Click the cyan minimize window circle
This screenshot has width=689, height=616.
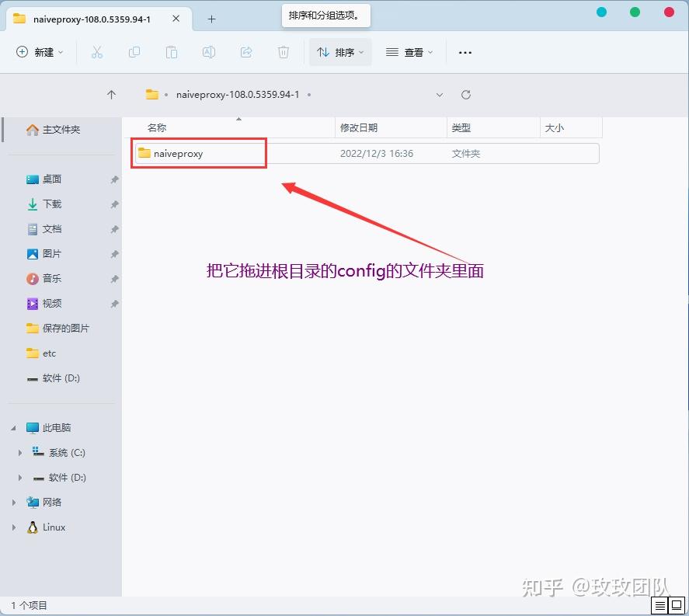601,12
